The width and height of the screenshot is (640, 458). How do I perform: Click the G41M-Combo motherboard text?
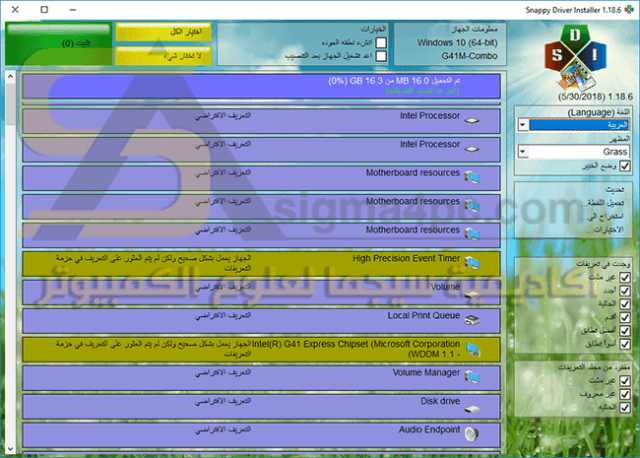[x=469, y=56]
